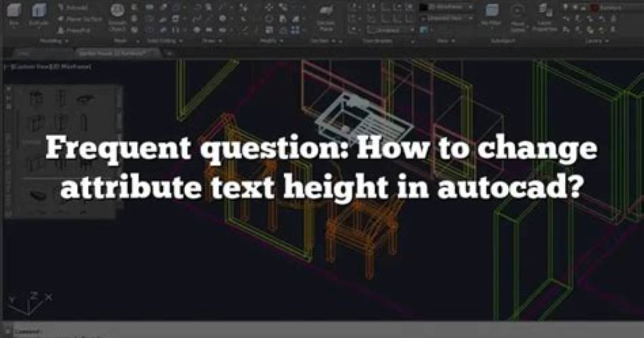Open the 2D Wireframe visual style dropdown

click(451, 8)
